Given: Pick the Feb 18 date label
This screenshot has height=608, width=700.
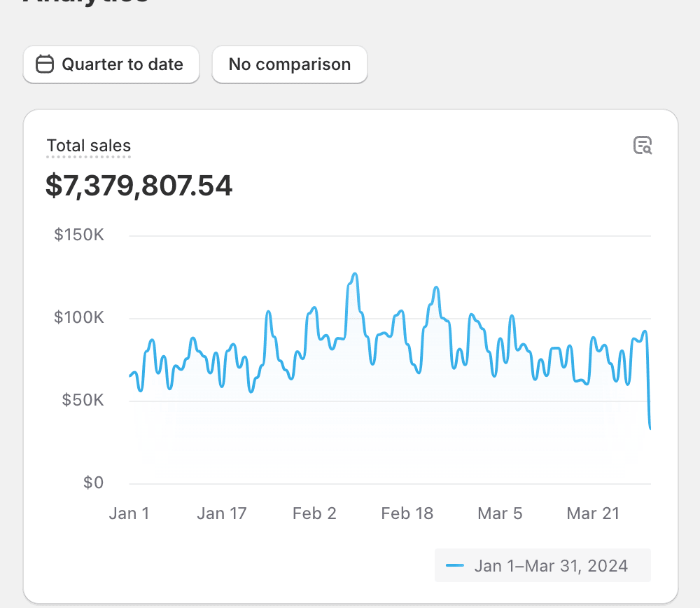Looking at the screenshot, I should (407, 513).
